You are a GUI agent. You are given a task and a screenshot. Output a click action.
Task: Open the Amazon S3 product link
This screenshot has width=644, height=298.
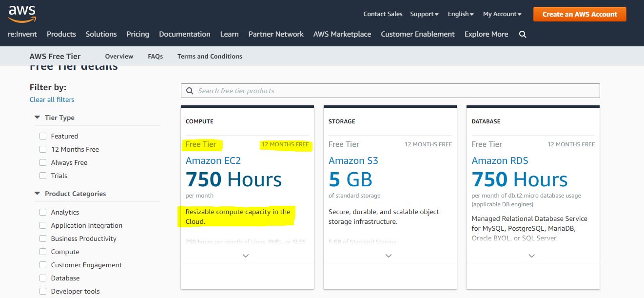point(353,160)
